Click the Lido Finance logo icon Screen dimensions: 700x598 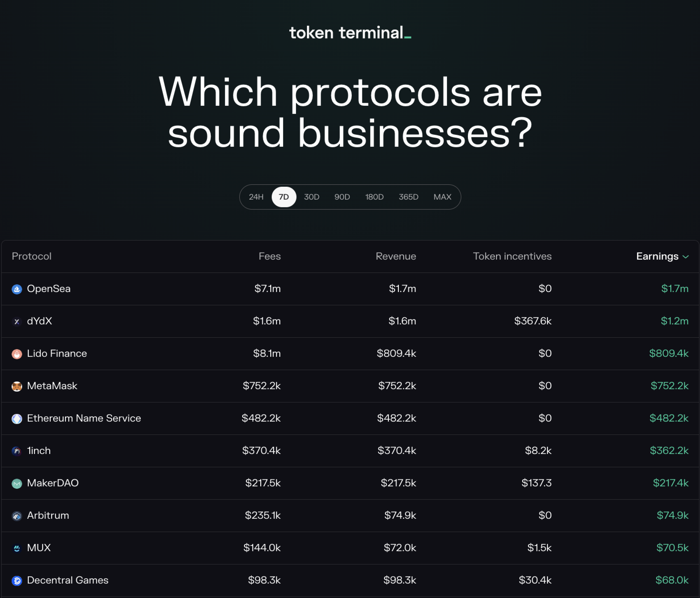17,354
